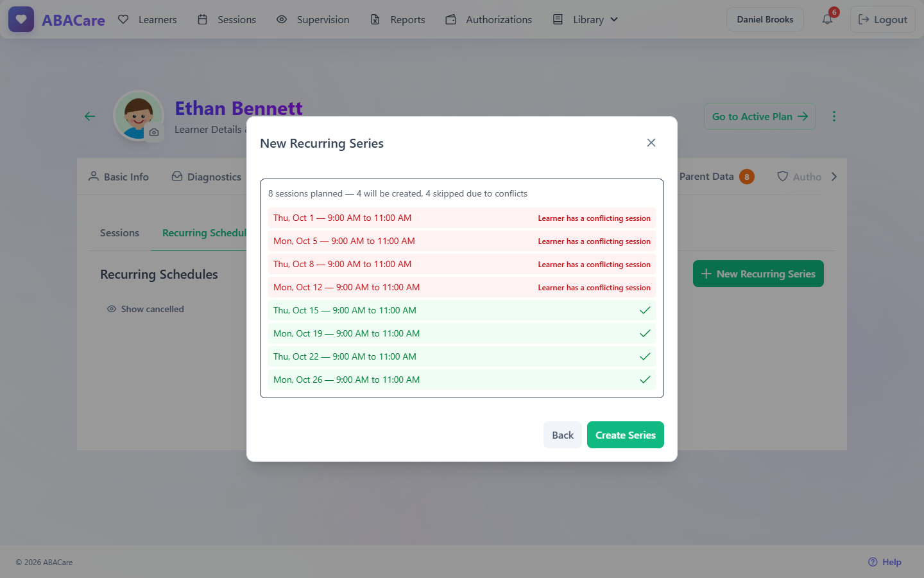924x578 pixels.
Task: Click the ABACare brand name
Action: click(73, 20)
